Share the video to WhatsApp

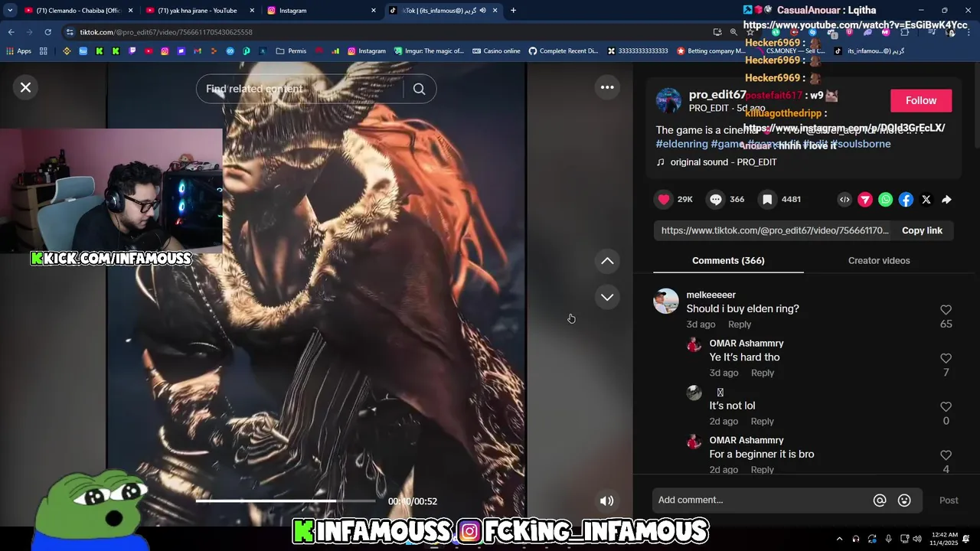click(885, 200)
